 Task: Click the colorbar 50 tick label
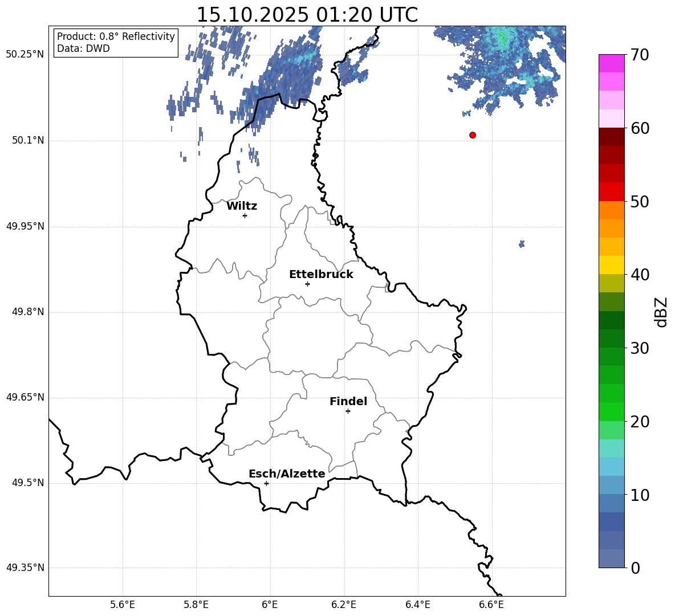640,201
